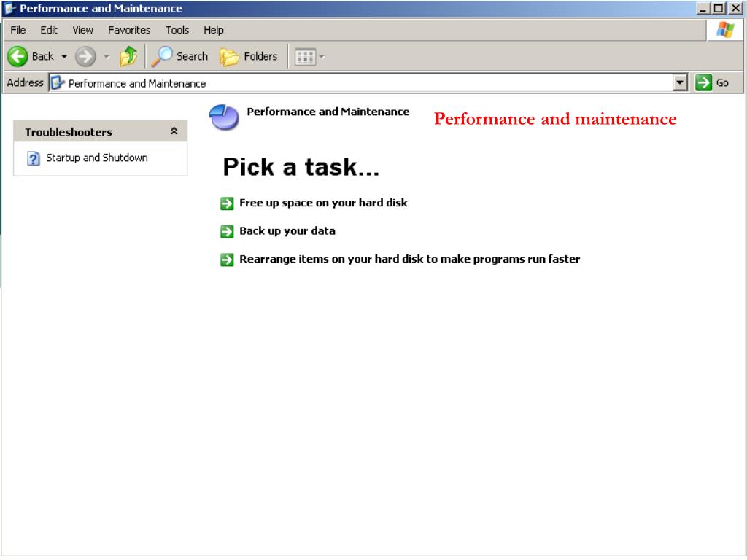Click the green Go arrow button

tap(703, 83)
